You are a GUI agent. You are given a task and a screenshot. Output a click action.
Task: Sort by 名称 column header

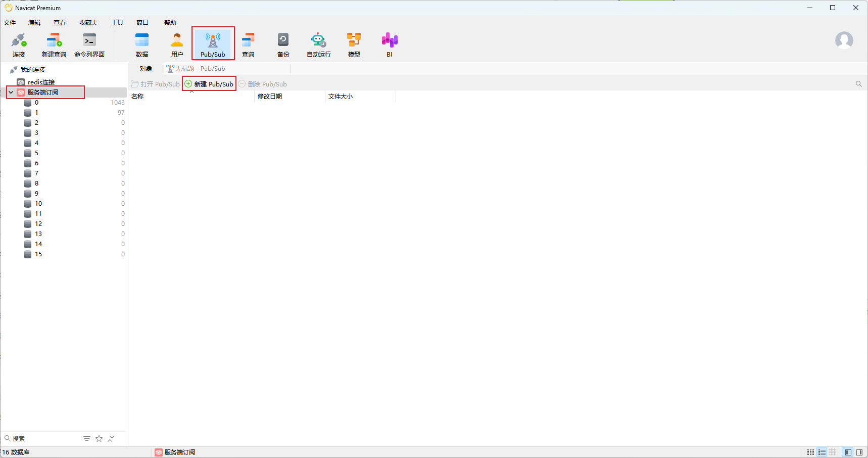191,97
